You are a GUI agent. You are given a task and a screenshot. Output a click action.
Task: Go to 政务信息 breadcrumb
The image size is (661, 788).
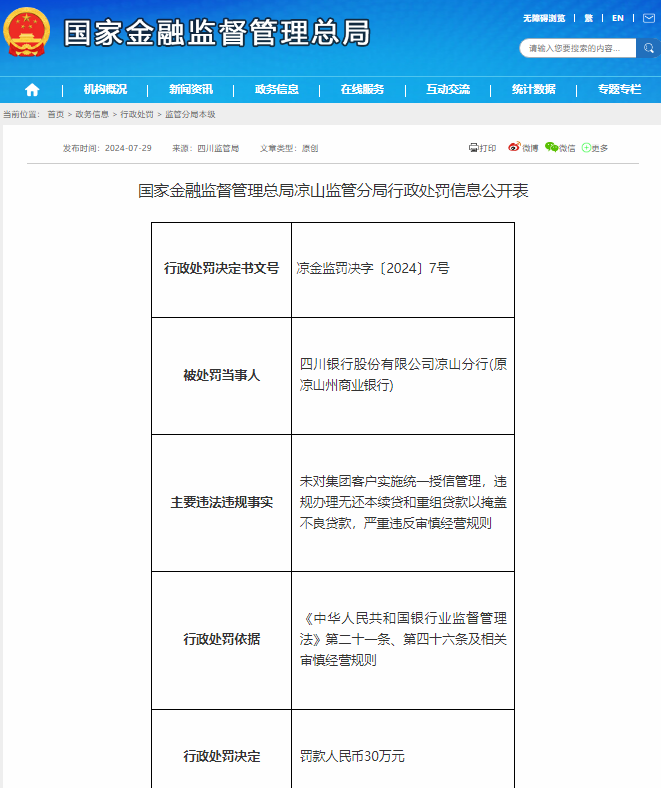tap(92, 115)
